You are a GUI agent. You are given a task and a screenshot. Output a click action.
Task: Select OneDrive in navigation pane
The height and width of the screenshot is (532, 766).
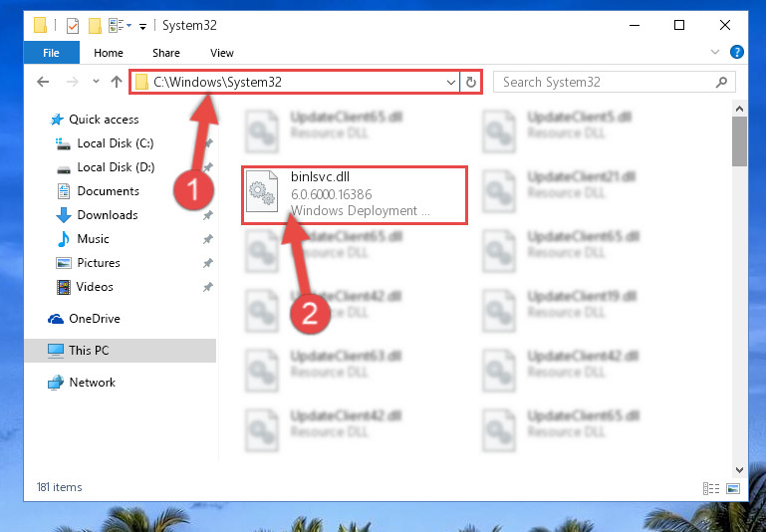(95, 319)
